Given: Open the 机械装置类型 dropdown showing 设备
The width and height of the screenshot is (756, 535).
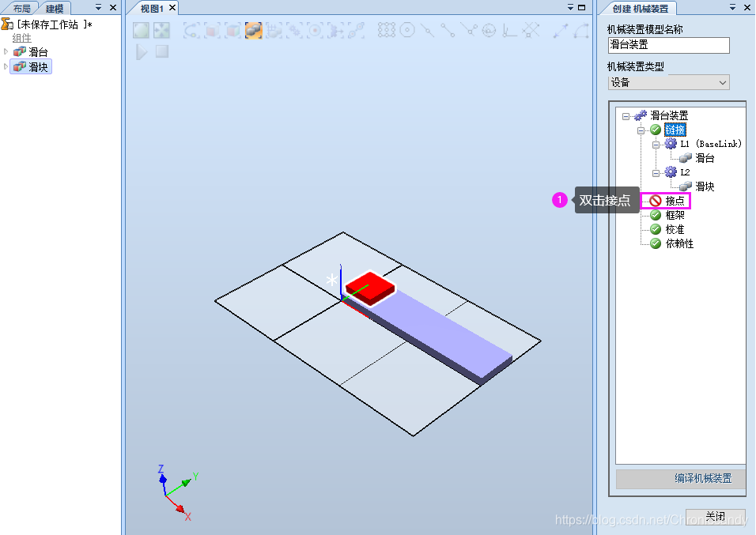Looking at the screenshot, I should coord(669,82).
